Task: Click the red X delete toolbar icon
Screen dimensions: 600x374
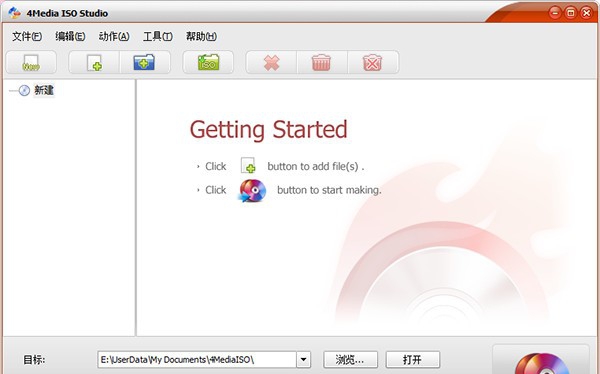Action: pyautogui.click(x=271, y=62)
